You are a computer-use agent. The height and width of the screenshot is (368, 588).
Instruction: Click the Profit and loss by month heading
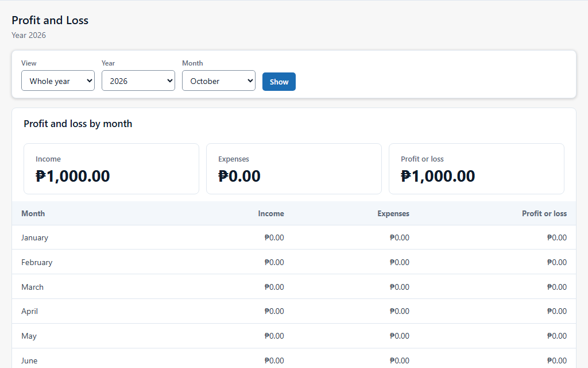[x=78, y=124]
